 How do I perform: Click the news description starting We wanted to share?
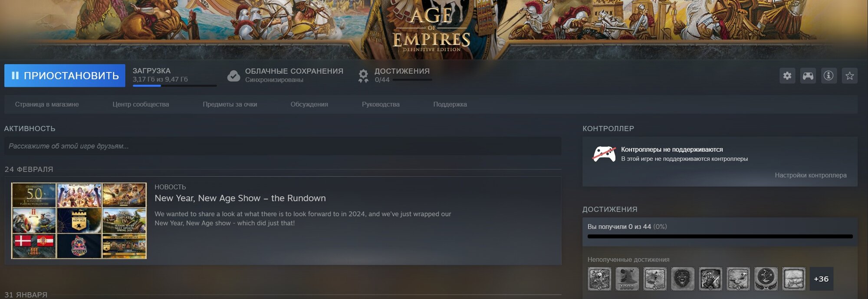pos(303,218)
